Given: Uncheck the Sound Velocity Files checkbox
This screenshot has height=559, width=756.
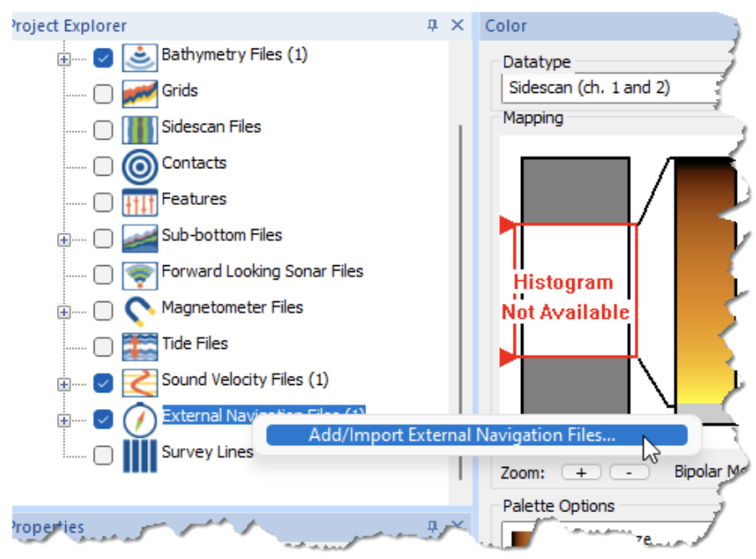Looking at the screenshot, I should [x=103, y=383].
